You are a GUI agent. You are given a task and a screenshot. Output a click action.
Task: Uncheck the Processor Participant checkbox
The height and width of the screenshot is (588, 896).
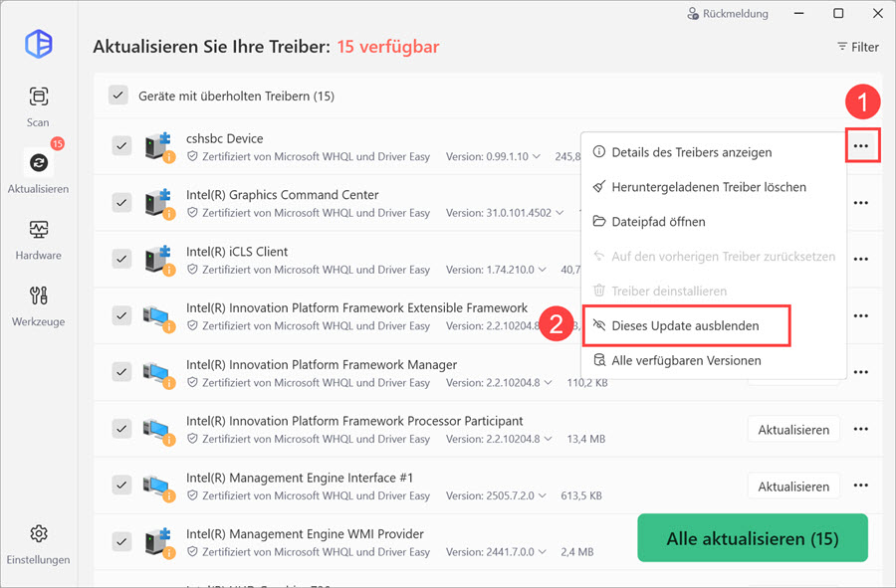121,428
